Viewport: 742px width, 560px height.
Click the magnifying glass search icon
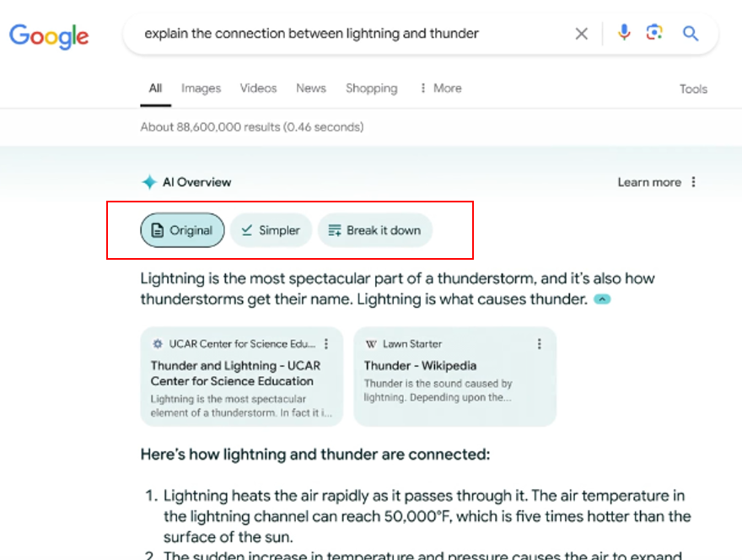pyautogui.click(x=691, y=34)
